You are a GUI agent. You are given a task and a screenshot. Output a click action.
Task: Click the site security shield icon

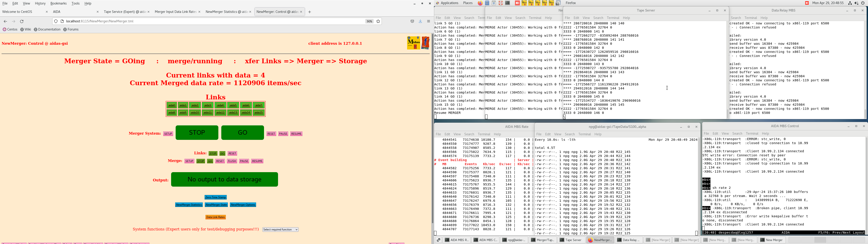tap(56, 21)
